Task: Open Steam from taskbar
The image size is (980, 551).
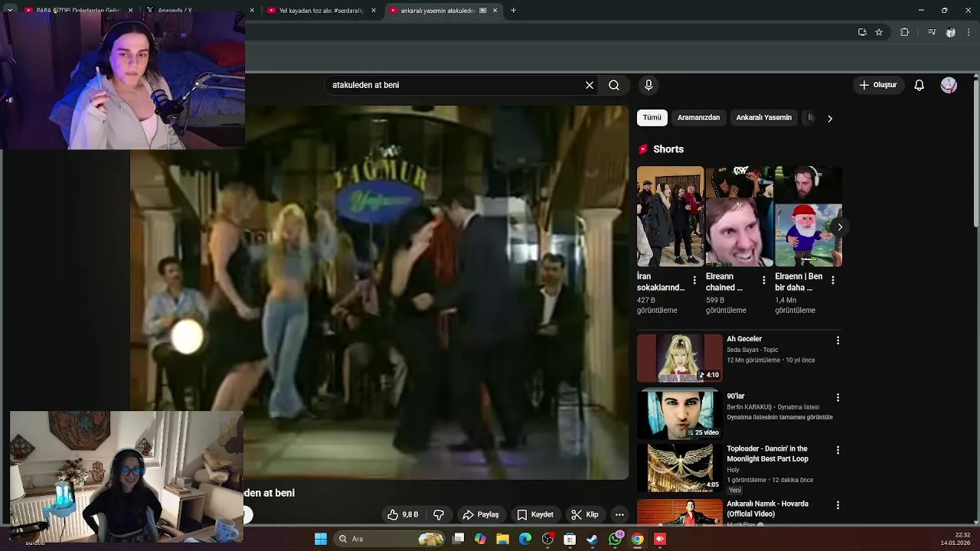Action: 592,539
